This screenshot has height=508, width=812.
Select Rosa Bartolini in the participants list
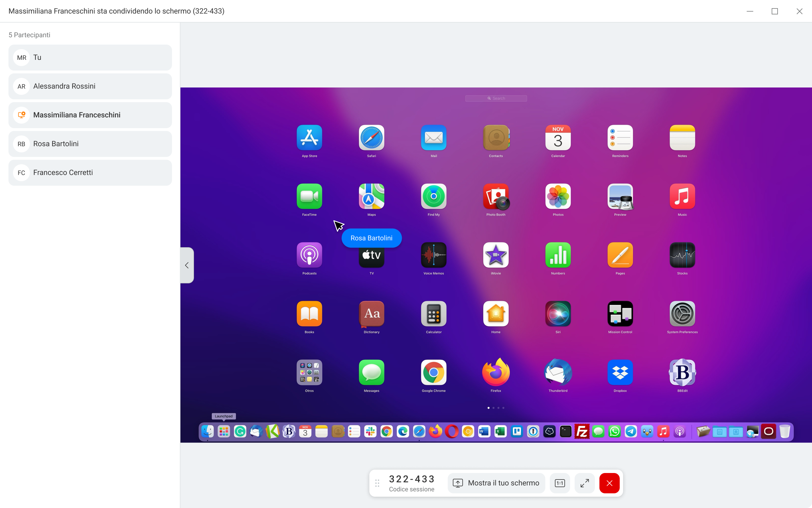[x=90, y=144]
